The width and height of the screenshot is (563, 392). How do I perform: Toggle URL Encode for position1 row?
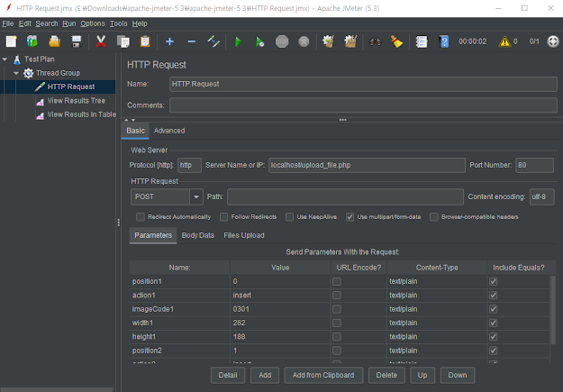pyautogui.click(x=336, y=281)
